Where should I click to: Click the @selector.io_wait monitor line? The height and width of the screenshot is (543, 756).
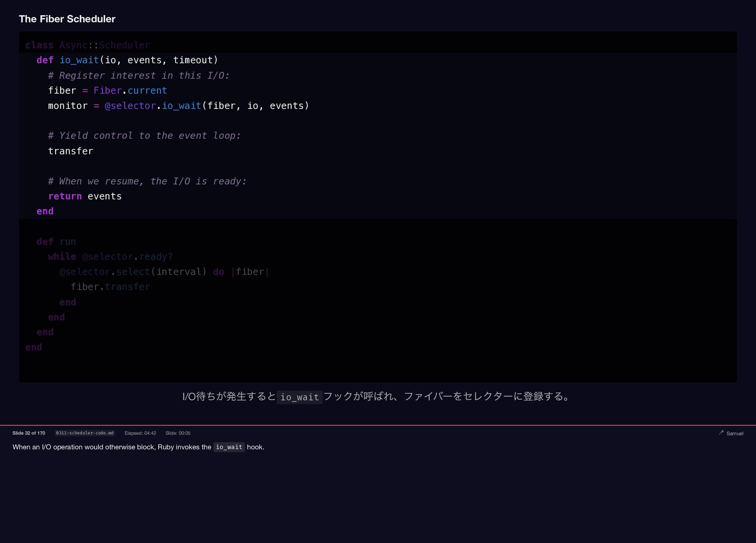pos(178,106)
